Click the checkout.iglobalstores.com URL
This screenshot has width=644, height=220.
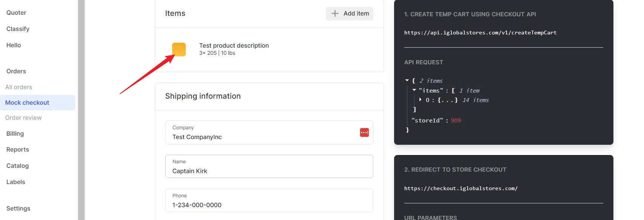pos(461,188)
